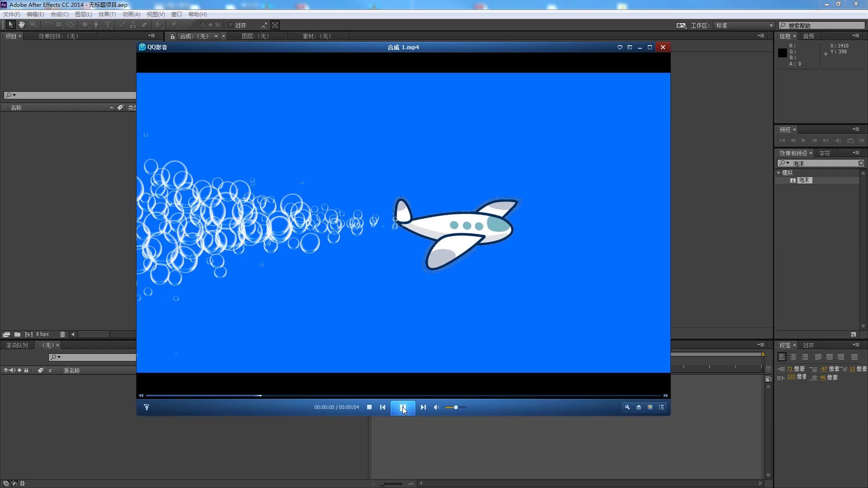868x488 pixels.
Task: Click new composition icon in project panel
Action: pyautogui.click(x=29, y=334)
